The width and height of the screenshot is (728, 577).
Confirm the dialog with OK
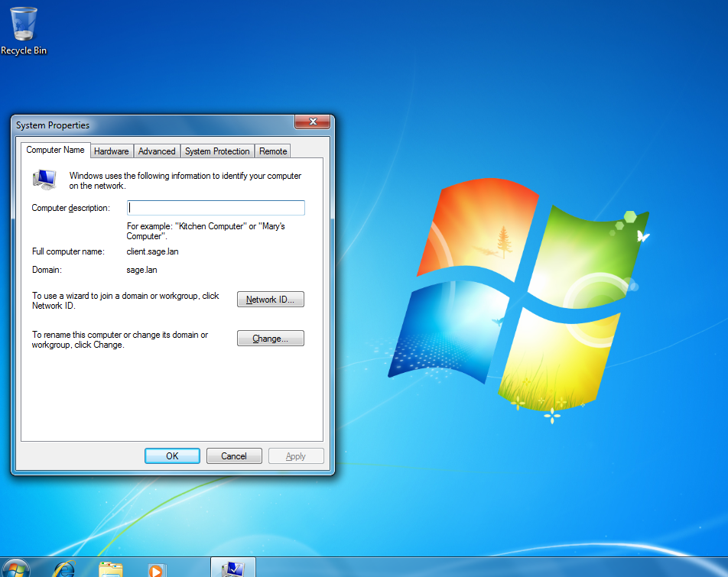tap(172, 456)
